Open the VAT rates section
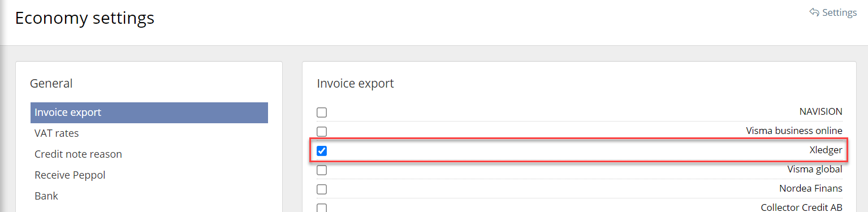 [57, 133]
